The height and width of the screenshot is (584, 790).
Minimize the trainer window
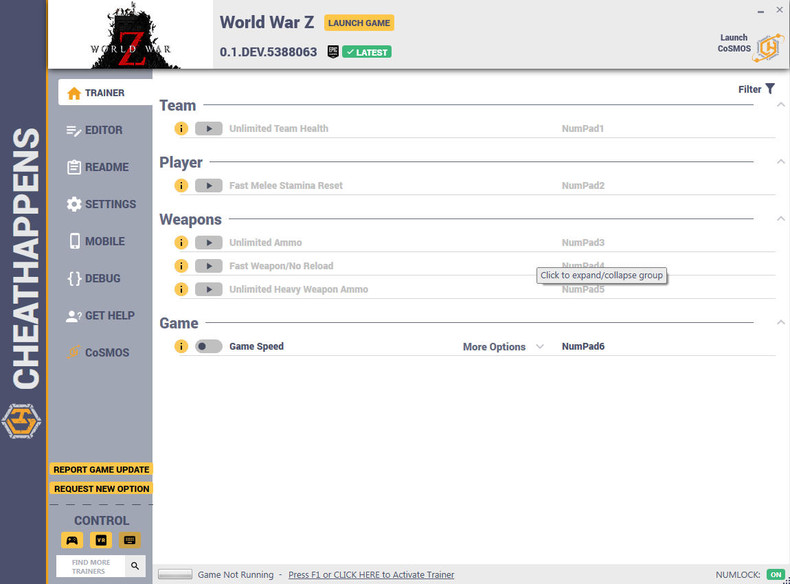pyautogui.click(x=760, y=11)
